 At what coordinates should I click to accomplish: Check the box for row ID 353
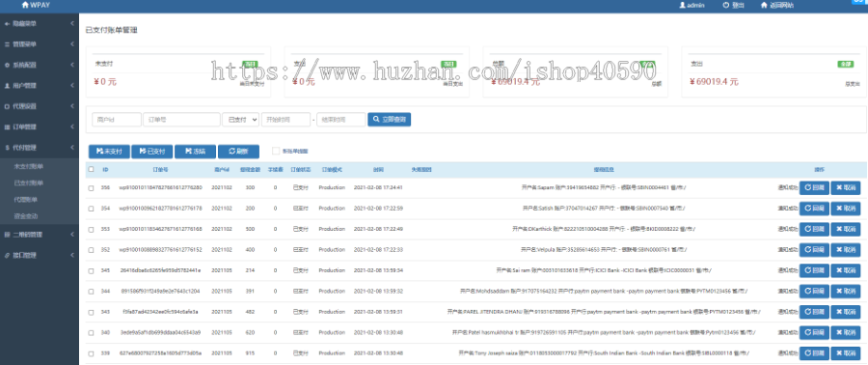pyautogui.click(x=91, y=229)
